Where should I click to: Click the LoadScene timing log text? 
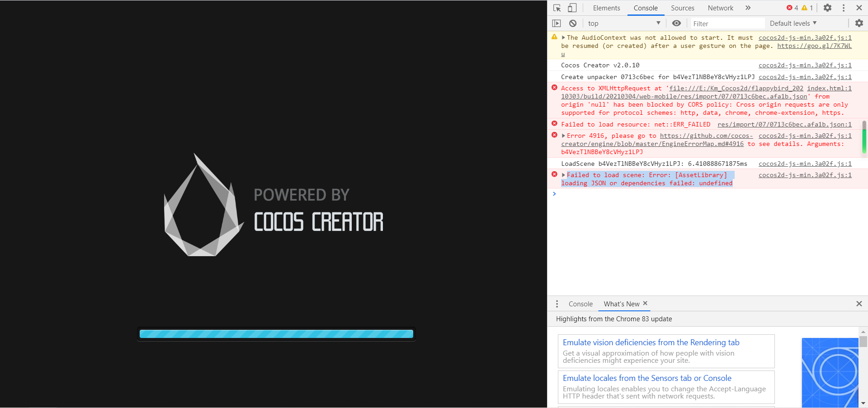tap(654, 164)
